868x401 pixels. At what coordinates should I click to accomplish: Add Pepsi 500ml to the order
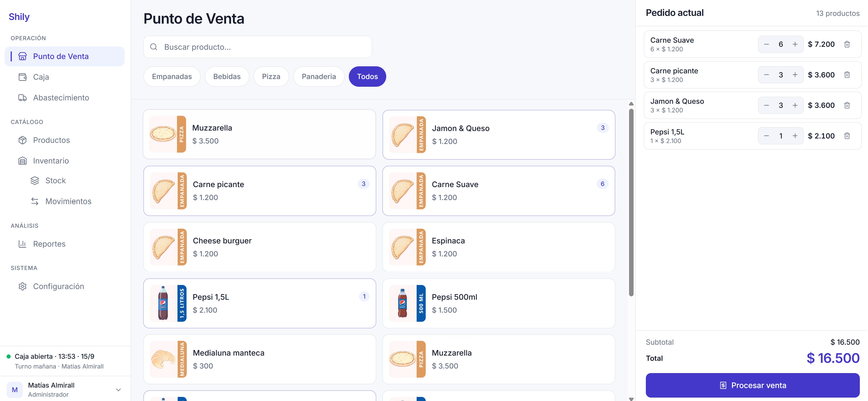[498, 303]
